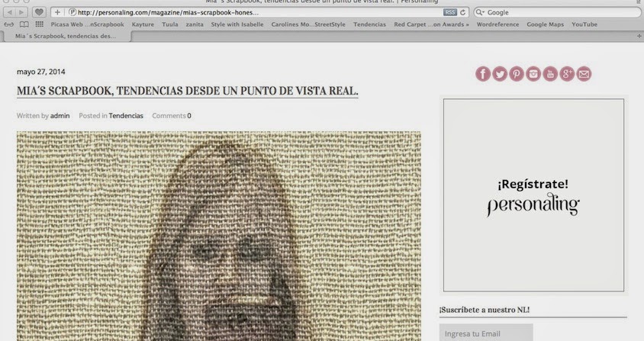
Task: Open the Instagram social icon
Action: [x=533, y=74]
